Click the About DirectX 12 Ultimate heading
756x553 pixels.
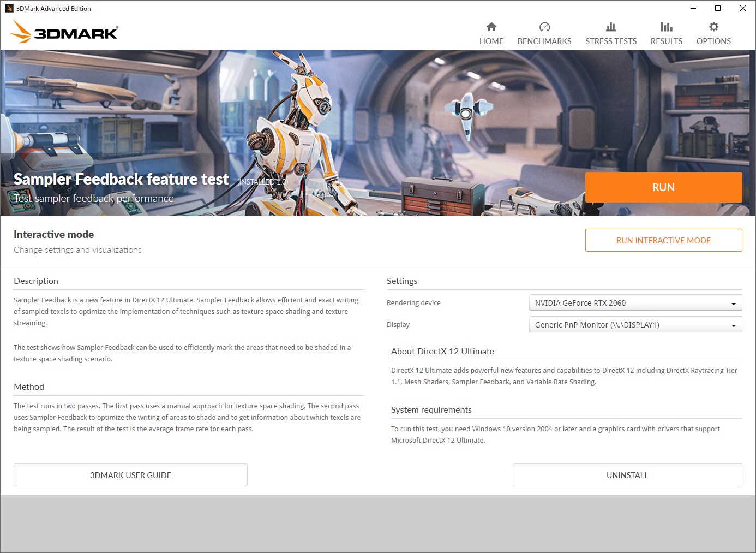coord(442,352)
